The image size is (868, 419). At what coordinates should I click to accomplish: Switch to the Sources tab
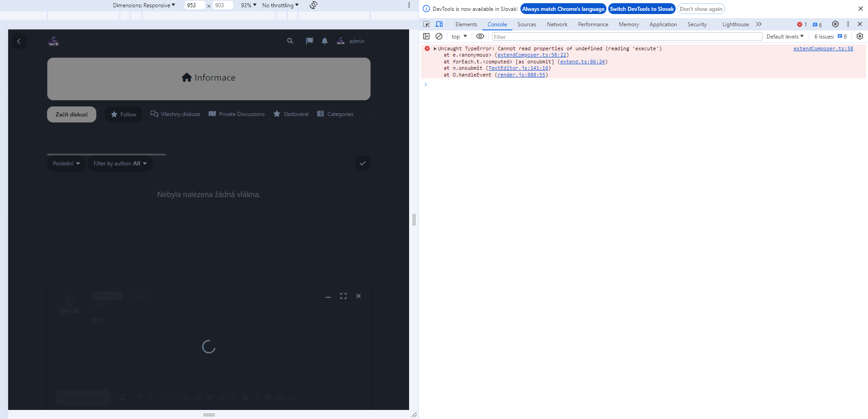(x=527, y=24)
